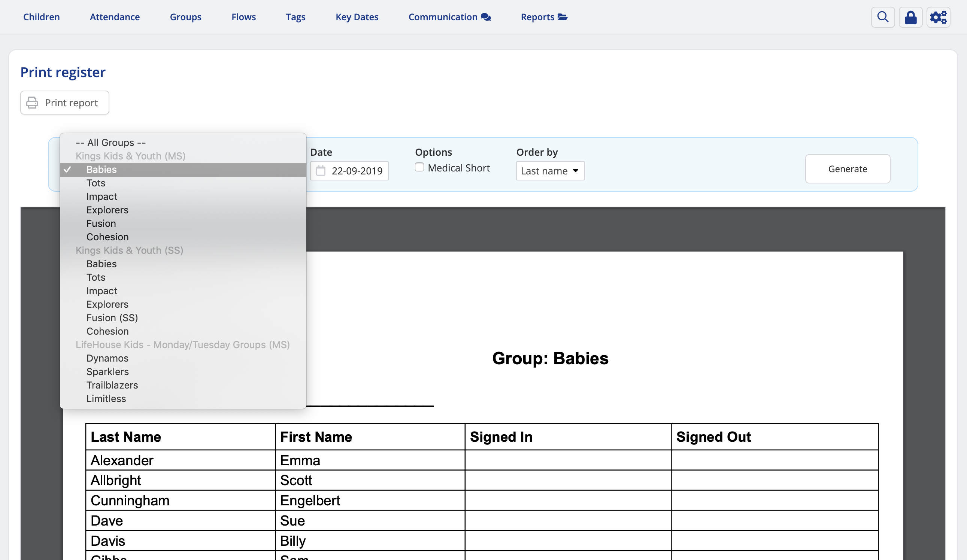967x560 pixels.
Task: Select '-- All Groups --' option
Action: point(183,142)
